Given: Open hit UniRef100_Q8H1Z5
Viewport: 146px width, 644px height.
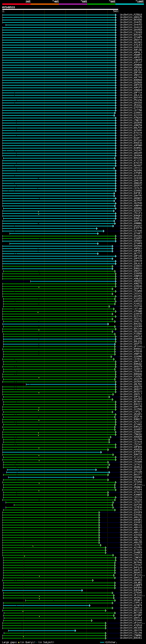Looking at the screenshot, I should tap(131, 17).
